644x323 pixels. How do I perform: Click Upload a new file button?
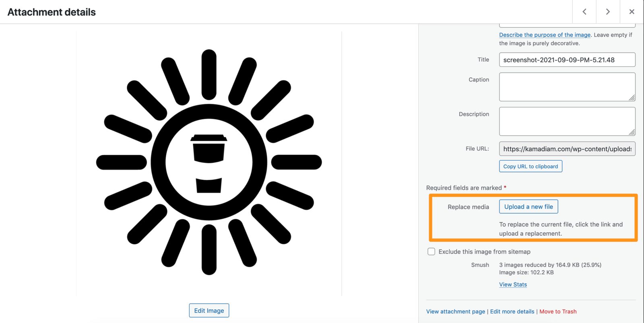tap(528, 207)
